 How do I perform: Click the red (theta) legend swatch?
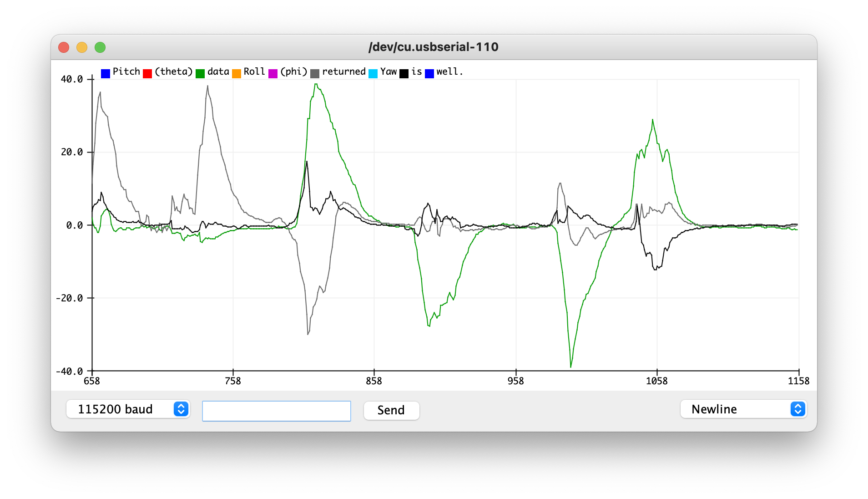pyautogui.click(x=147, y=74)
